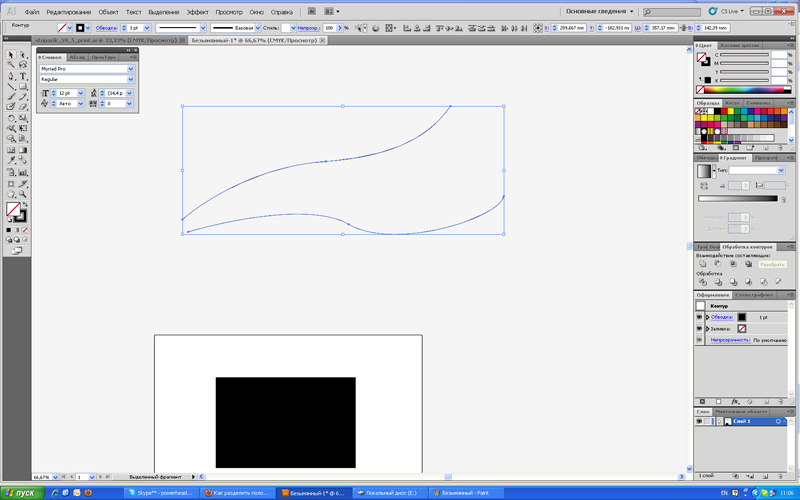The image size is (800, 500).
Task: Open the stroke weight dropdown (1 pt)
Action: 147,28
